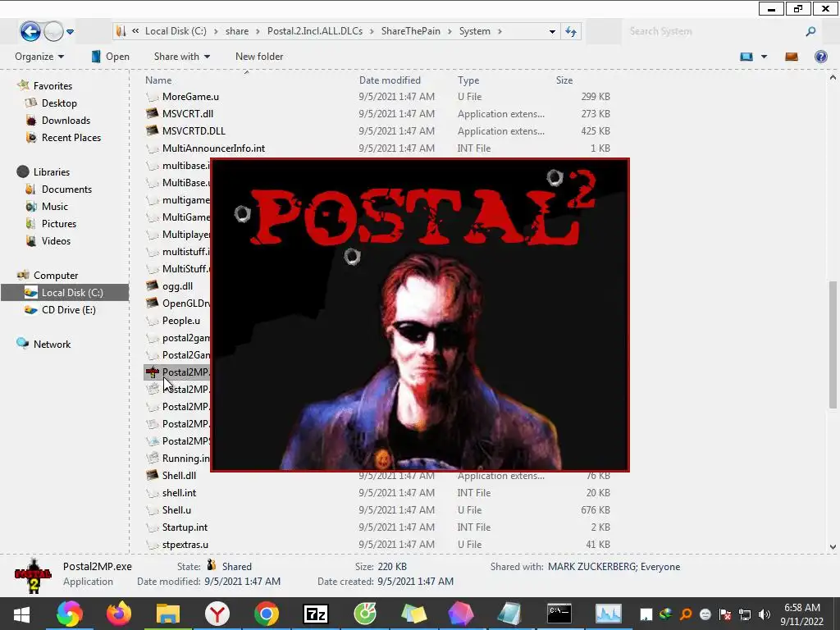Expand the view options arrow
This screenshot has width=840, height=630.
pyautogui.click(x=764, y=57)
